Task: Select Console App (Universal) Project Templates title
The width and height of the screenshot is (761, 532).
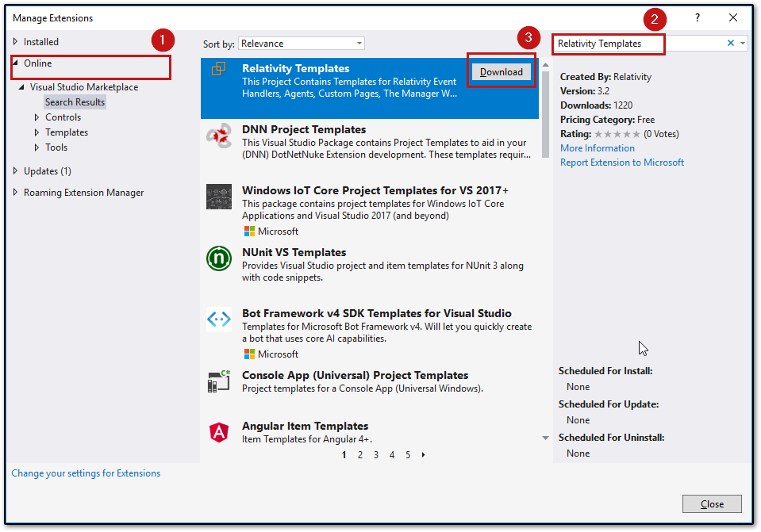Action: tap(356, 375)
